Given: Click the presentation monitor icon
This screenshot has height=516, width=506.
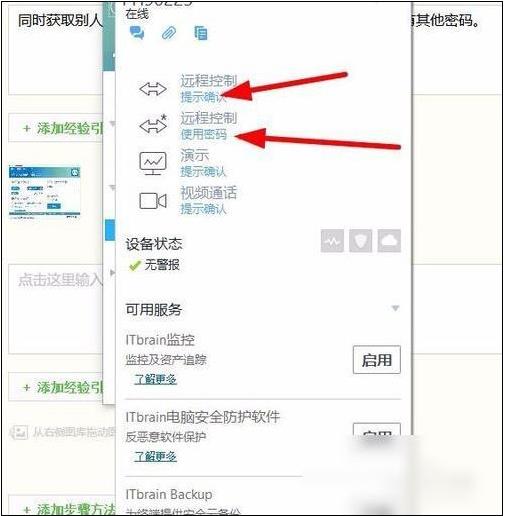Looking at the screenshot, I should pos(153,163).
